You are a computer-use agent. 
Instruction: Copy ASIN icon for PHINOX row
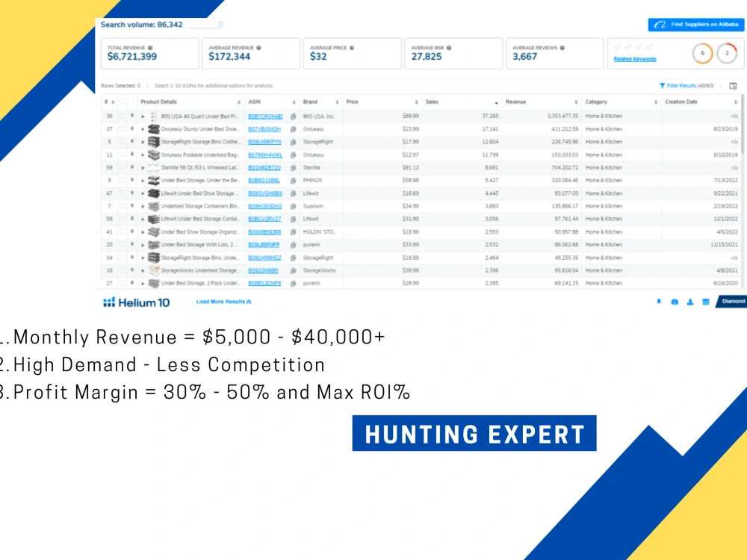pos(293,181)
